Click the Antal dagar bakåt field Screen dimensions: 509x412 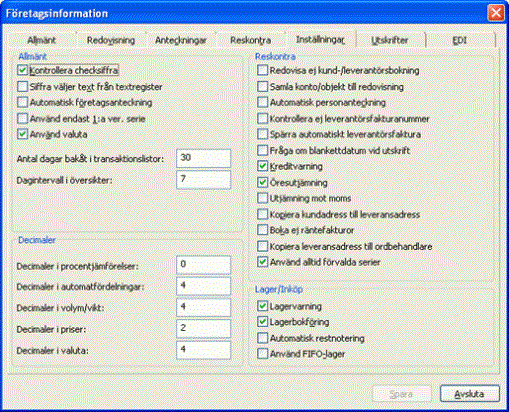(x=203, y=158)
